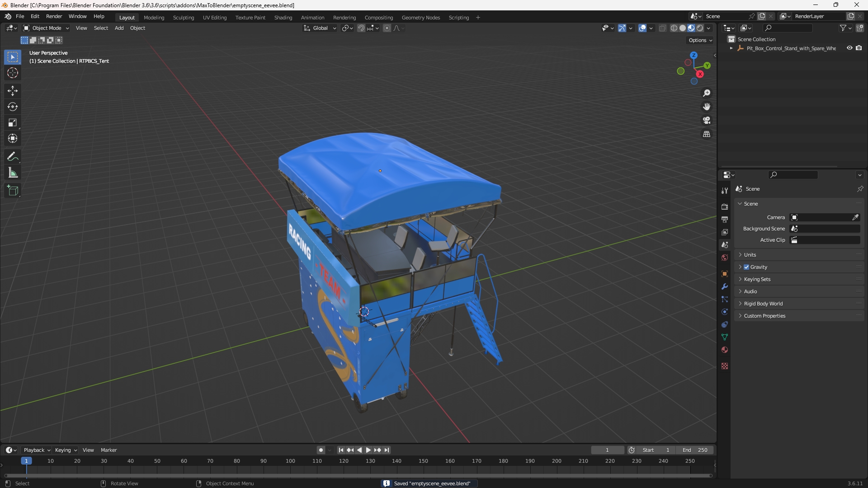Open the Modifiers wrench tab
Image resolution: width=868 pixels, height=488 pixels.
click(x=725, y=286)
